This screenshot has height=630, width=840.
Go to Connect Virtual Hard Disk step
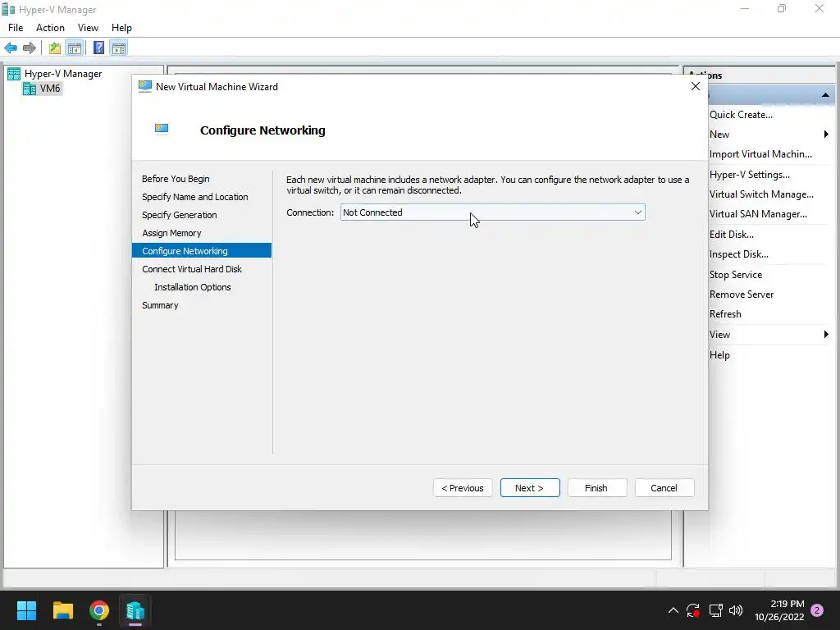tap(192, 269)
